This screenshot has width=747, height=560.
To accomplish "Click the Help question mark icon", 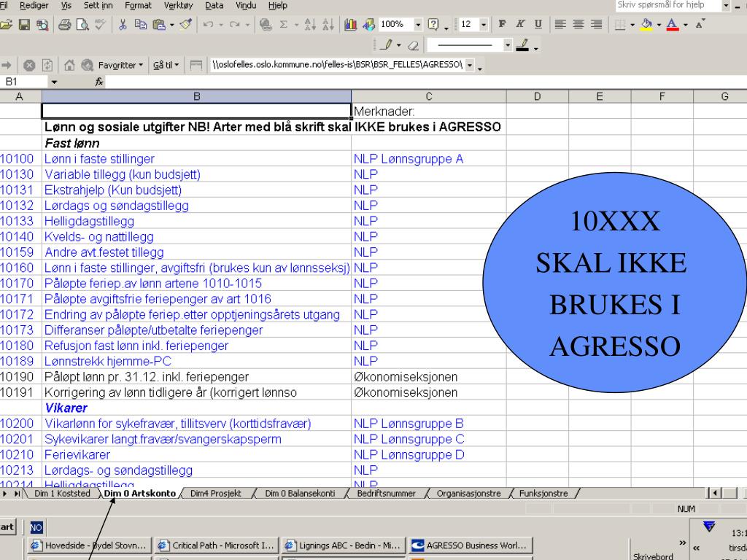I will 433,24.
